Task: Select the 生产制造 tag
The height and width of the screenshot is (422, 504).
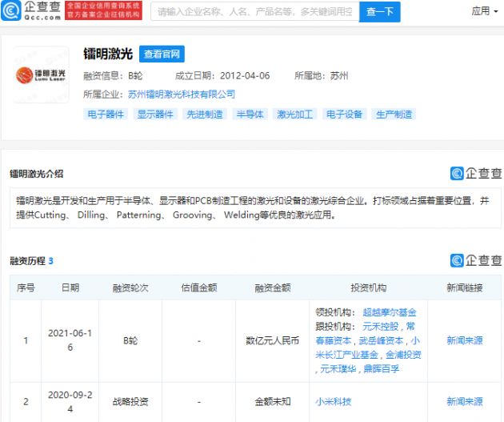Action: 394,115
